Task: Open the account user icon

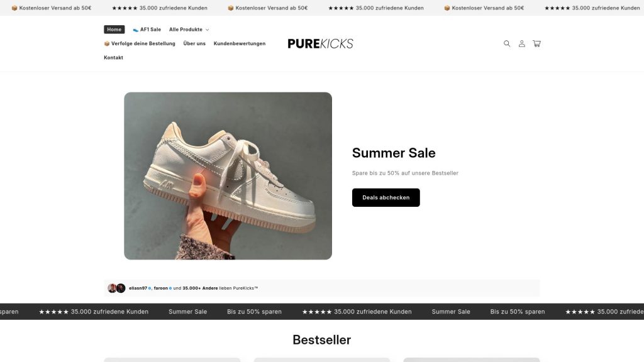Action: 521,43
